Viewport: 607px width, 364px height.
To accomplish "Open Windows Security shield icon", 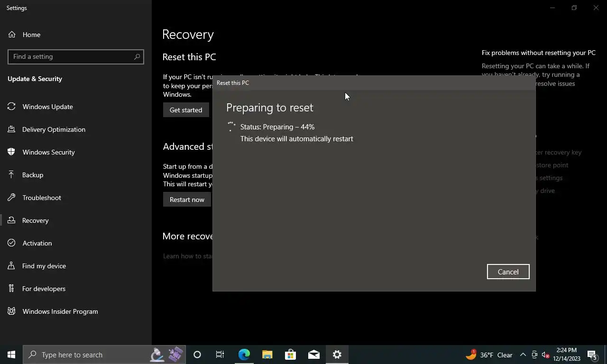I will 12,152.
